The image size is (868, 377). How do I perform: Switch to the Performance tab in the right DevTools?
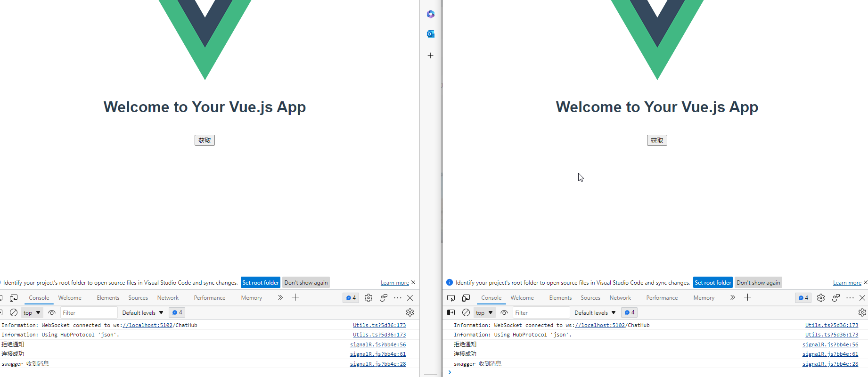[x=662, y=298]
